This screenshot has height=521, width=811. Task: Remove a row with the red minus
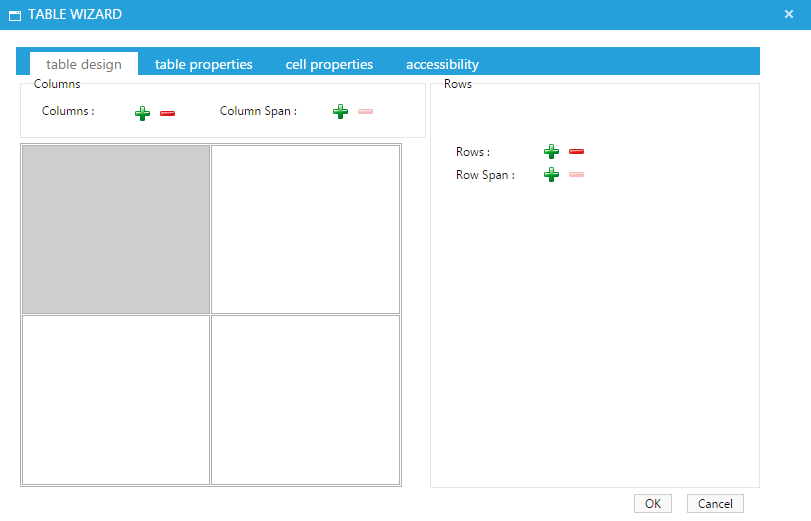[576, 151]
